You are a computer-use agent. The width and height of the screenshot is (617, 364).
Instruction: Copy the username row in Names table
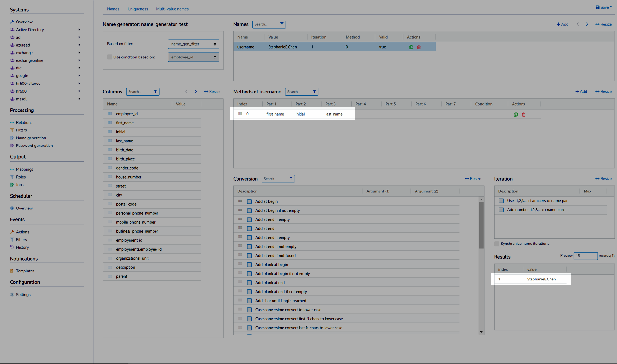[x=411, y=47]
